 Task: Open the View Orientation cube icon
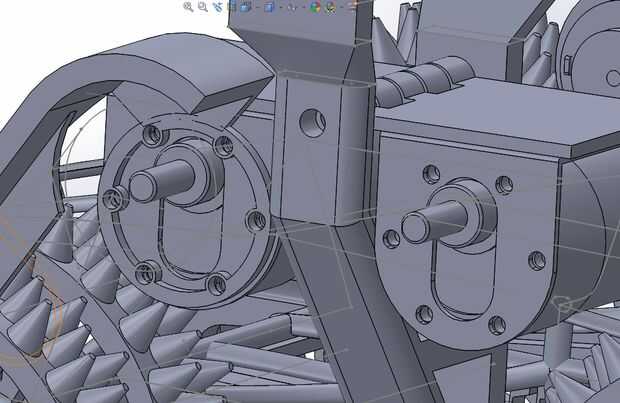[246, 7]
